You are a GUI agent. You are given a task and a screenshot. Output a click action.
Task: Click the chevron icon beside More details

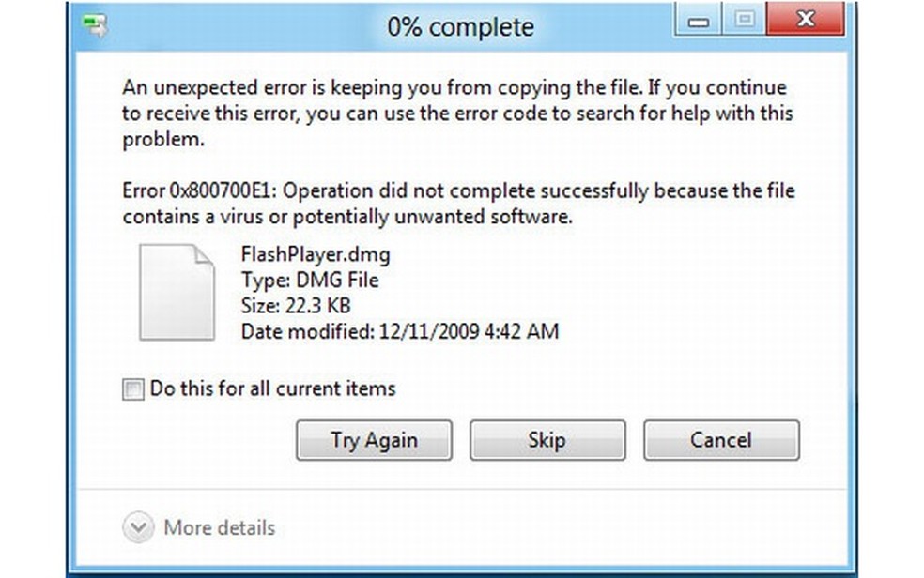137,527
